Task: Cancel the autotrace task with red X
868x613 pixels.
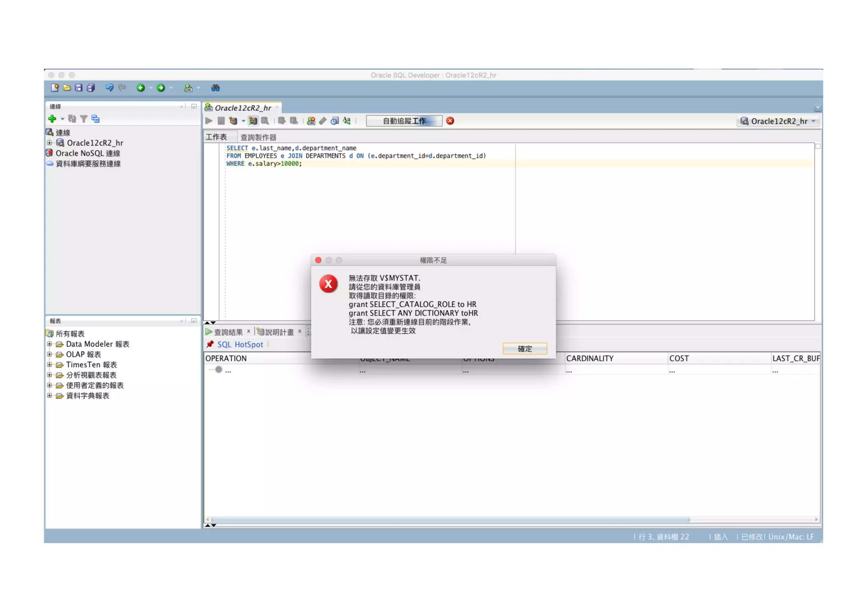Action: click(450, 121)
